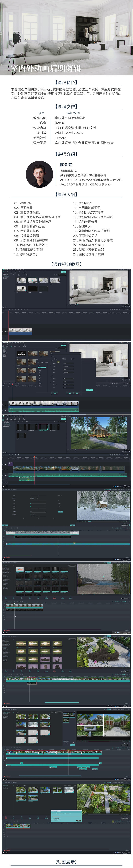This screenshot has width=133, height=868.
Task: Select outline item 23、新版本案例实操02
Action: click(88, 249)
